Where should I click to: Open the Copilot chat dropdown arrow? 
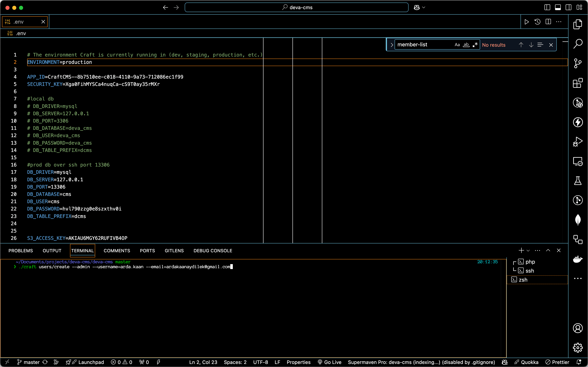point(424,7)
